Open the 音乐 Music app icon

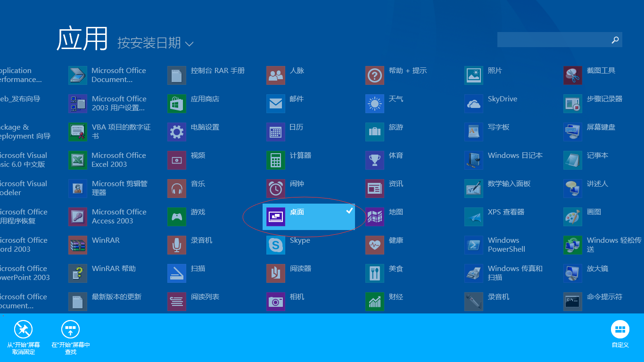coord(177,189)
